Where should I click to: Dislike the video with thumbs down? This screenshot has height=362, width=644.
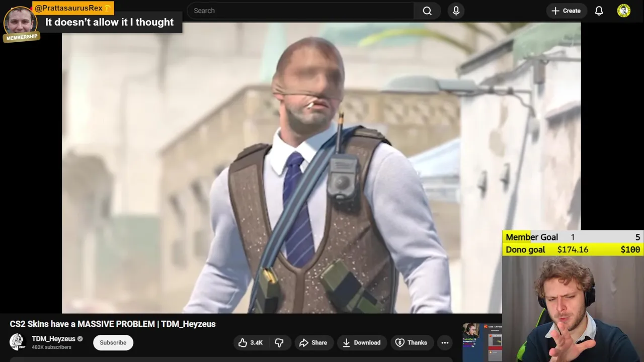pos(279,342)
